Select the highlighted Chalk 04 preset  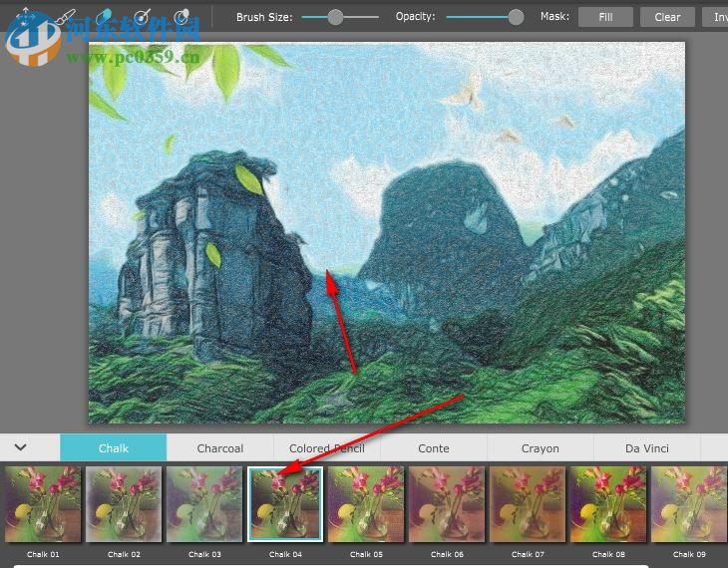pyautogui.click(x=285, y=504)
